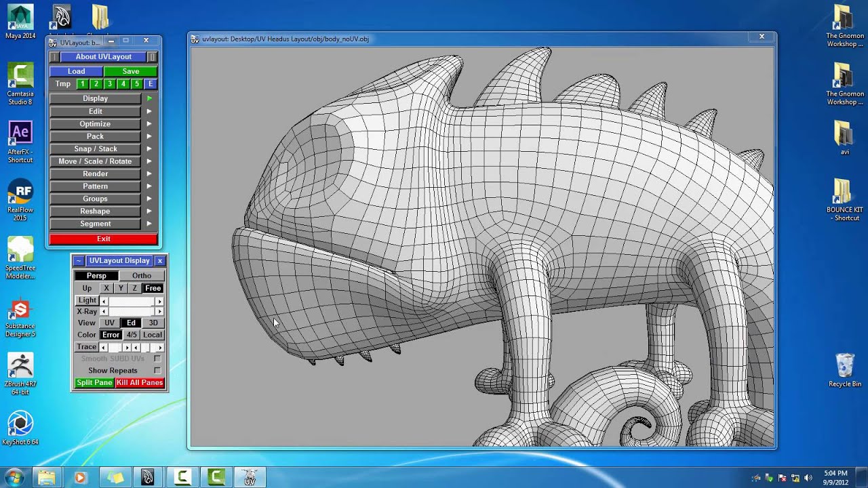This screenshot has width=868, height=488.
Task: Open the Snap / Stack panel
Action: [x=96, y=148]
